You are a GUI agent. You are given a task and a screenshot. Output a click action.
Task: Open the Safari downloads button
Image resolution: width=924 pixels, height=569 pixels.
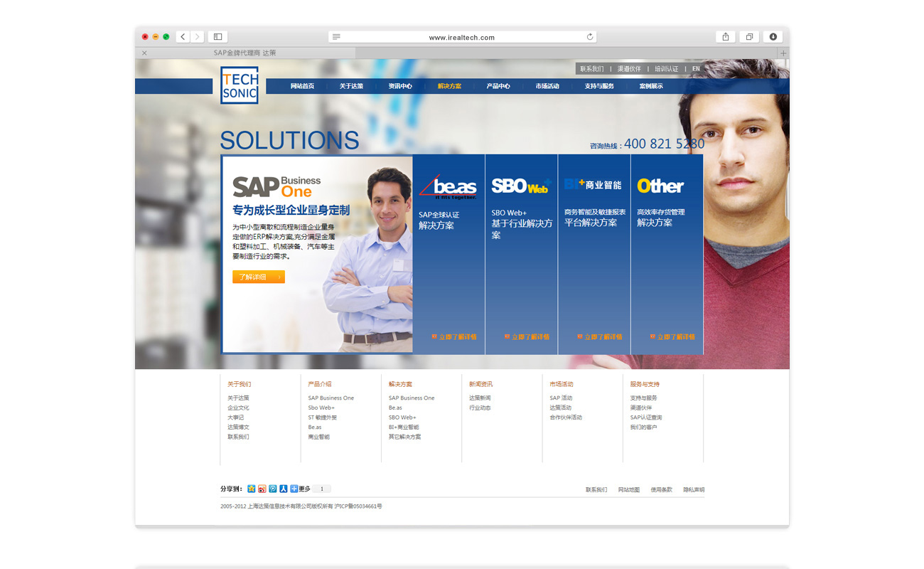click(x=773, y=37)
